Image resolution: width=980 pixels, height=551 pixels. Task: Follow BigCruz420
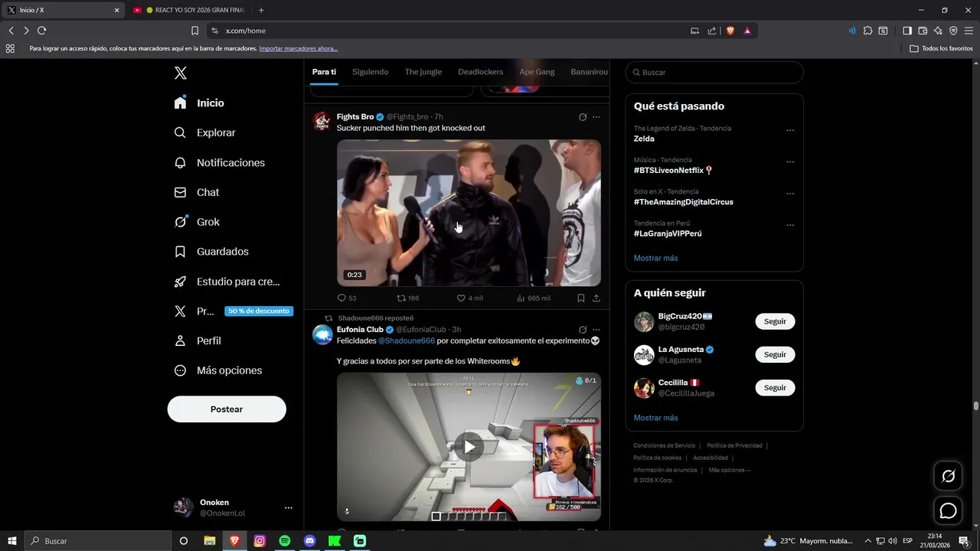point(775,321)
